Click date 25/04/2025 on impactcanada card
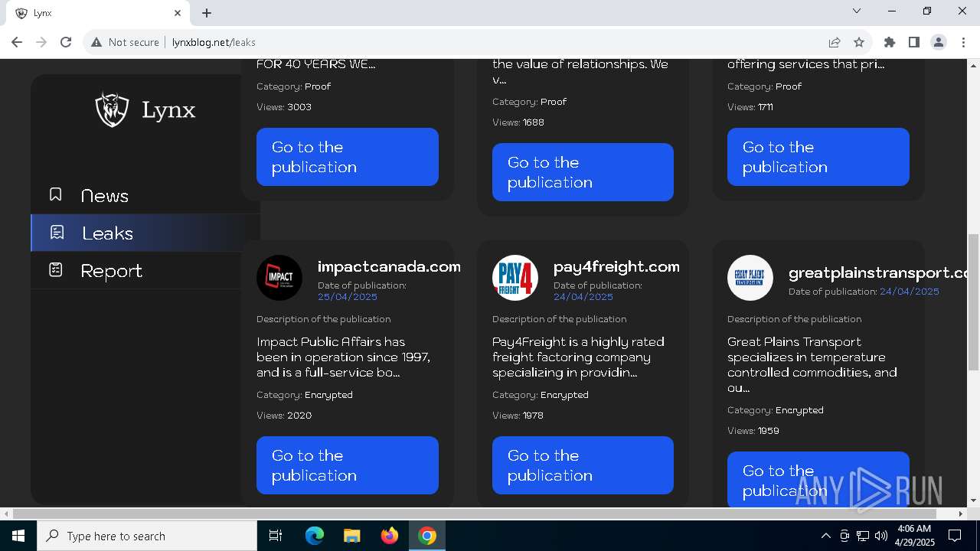 click(x=348, y=297)
